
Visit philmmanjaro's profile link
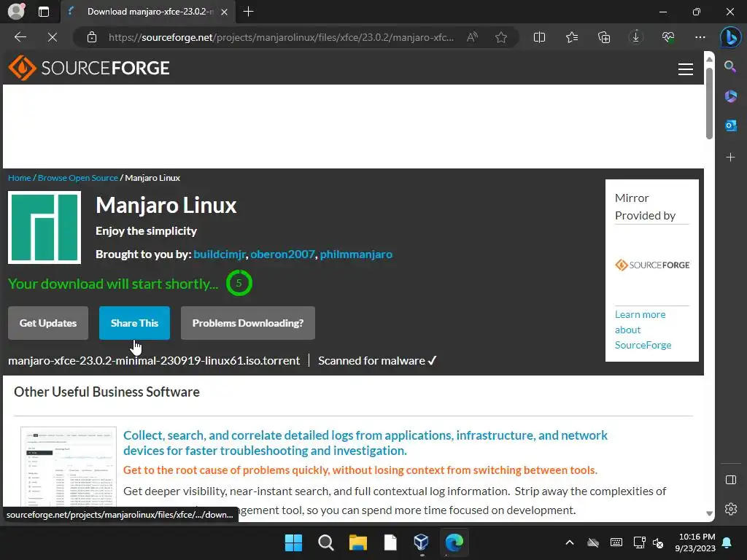click(356, 254)
